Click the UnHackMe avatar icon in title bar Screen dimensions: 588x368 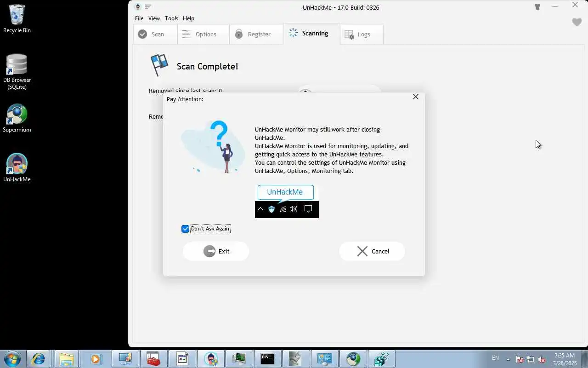click(137, 7)
